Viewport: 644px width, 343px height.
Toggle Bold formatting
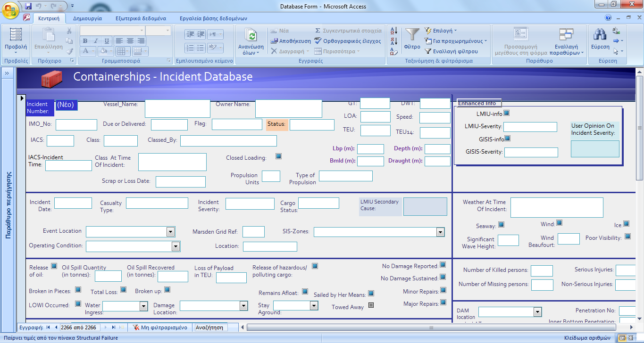click(x=86, y=41)
